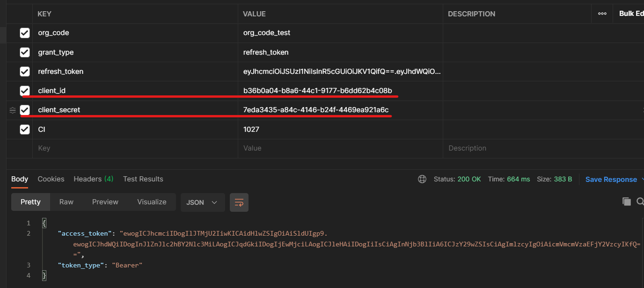
Task: Deselect the CI parameter checkbox
Action: pyautogui.click(x=25, y=129)
